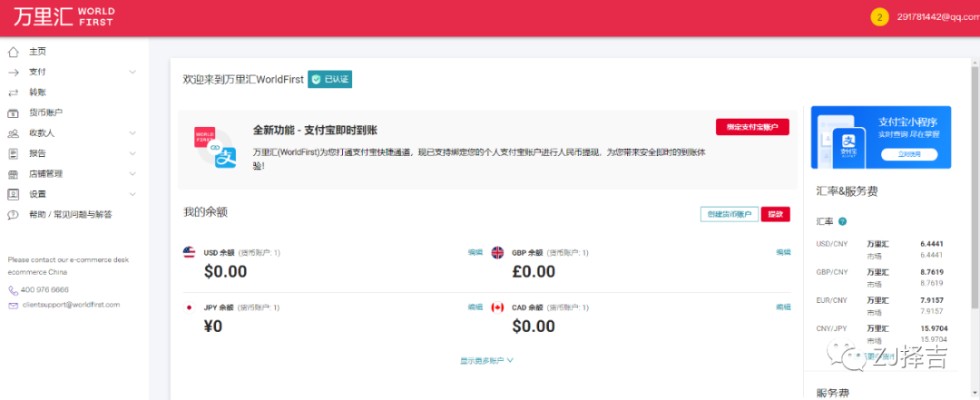
Task: Click the report icon beside 报告
Action: 13,154
